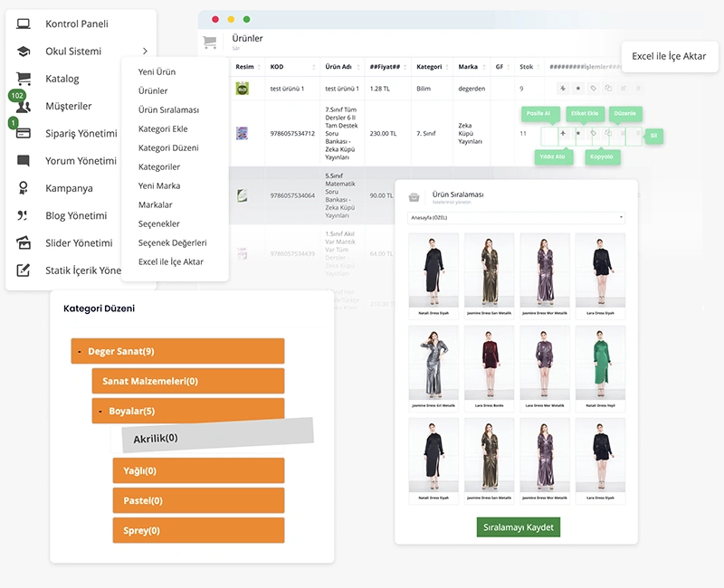Select the Pastel(0) category item
The height and width of the screenshot is (588, 724).
[x=198, y=500]
